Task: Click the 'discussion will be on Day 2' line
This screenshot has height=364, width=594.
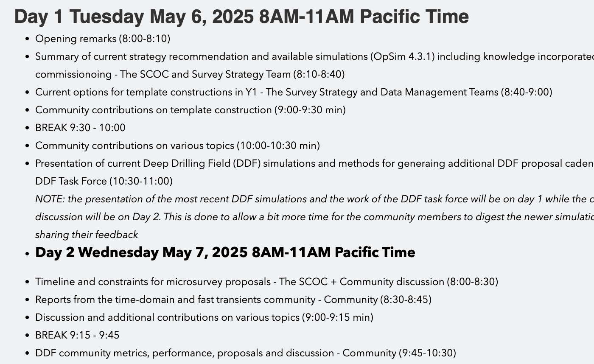Action: tap(314, 217)
